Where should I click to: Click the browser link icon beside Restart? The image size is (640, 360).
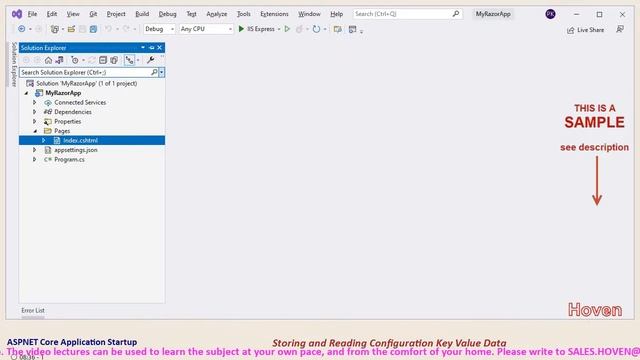338,29
